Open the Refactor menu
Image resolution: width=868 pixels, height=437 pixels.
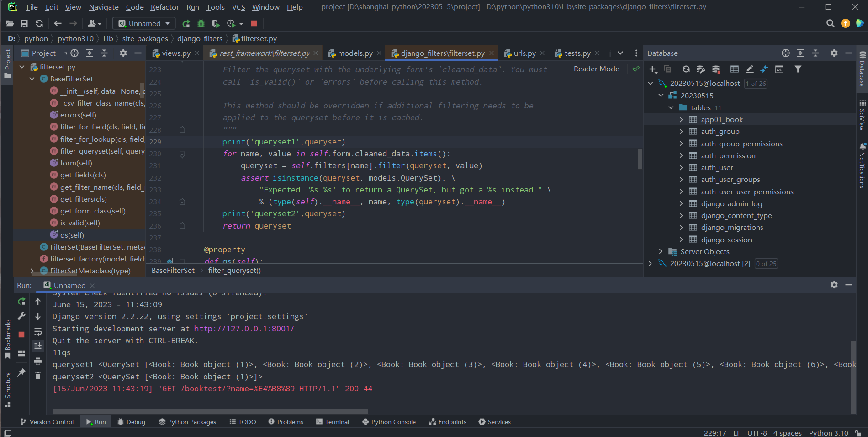pyautogui.click(x=164, y=7)
